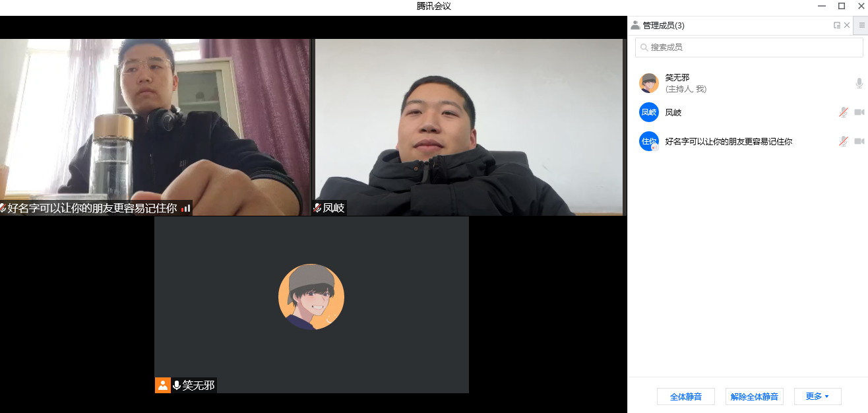Click 解除全体静音 to unmute everyone
868x413 pixels.
pyautogui.click(x=755, y=397)
